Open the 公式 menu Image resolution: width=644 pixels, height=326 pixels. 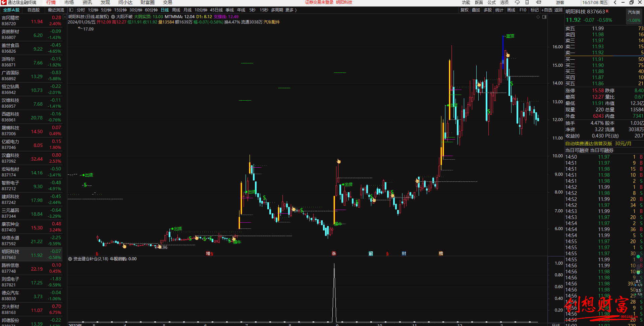[x=492, y=2]
